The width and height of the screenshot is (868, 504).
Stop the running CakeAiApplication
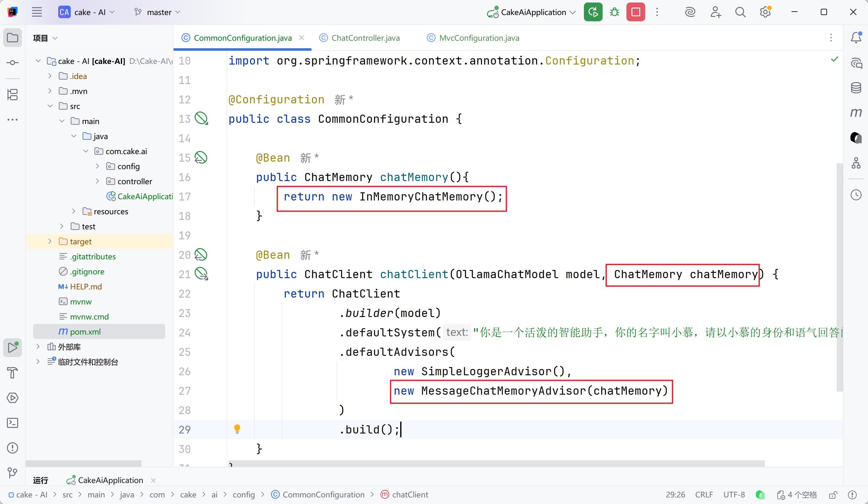coord(636,13)
